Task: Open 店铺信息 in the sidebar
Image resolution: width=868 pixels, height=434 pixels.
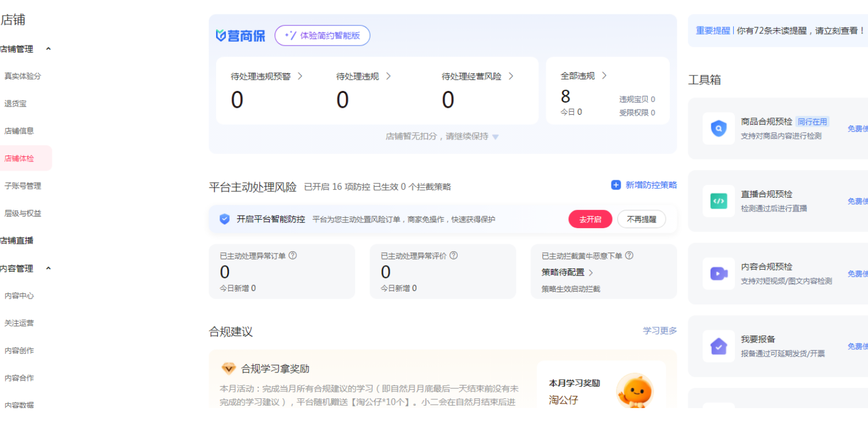Action: pyautogui.click(x=19, y=131)
